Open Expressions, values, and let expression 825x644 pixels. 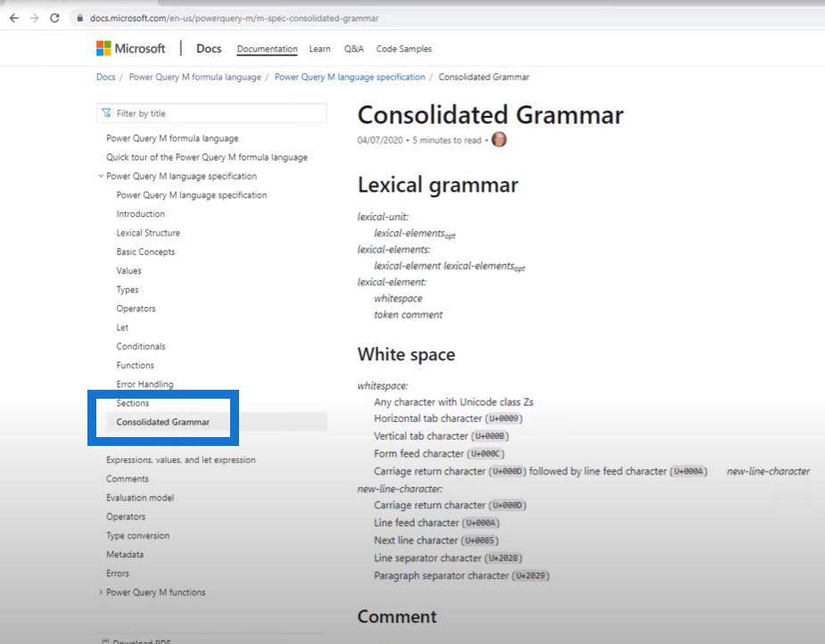click(180, 460)
